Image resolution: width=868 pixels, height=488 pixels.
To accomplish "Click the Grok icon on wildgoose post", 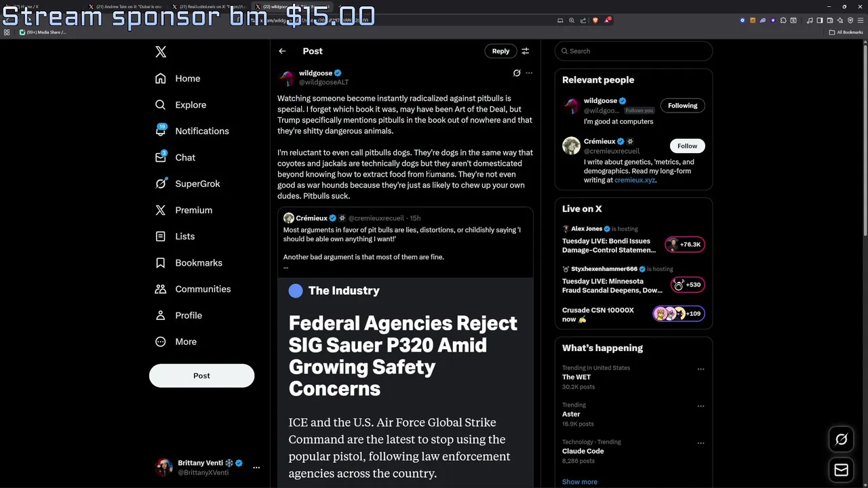I will [x=517, y=73].
